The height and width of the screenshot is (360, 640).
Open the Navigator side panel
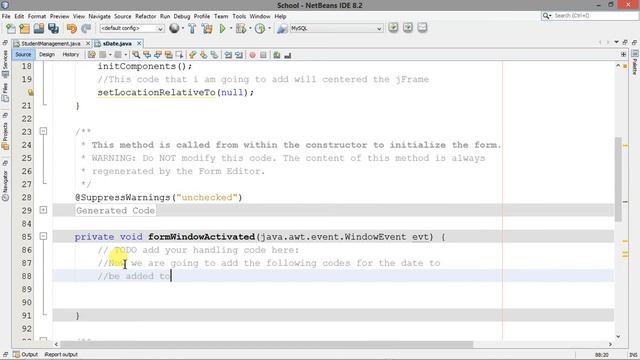pyautogui.click(x=5, y=186)
